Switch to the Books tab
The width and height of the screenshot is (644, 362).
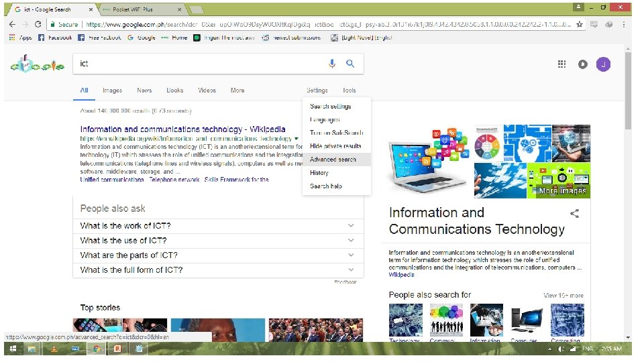[175, 90]
